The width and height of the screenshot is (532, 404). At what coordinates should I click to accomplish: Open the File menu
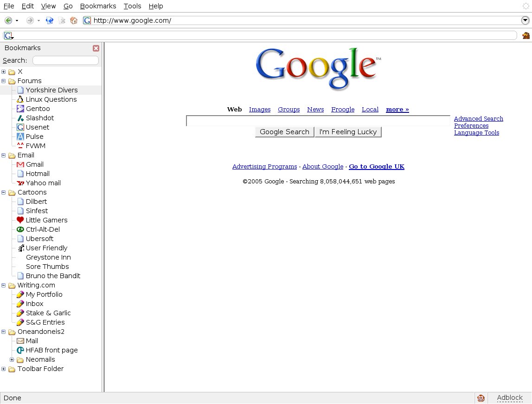tap(9, 6)
